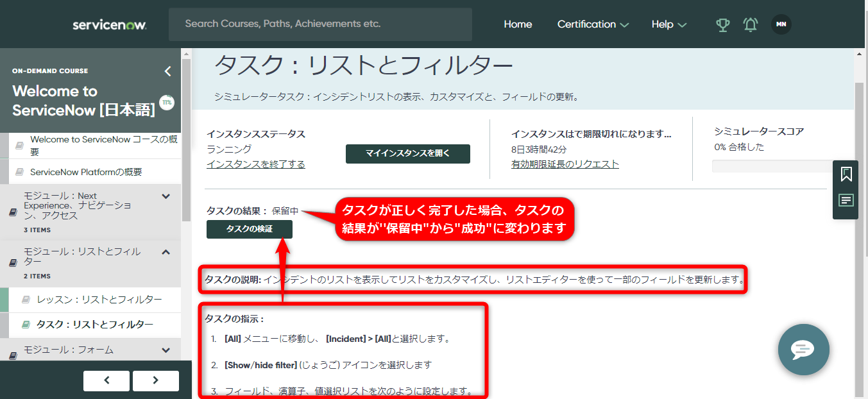868x399 pixels.
Task: Check notifications via the bell icon
Action: (750, 24)
